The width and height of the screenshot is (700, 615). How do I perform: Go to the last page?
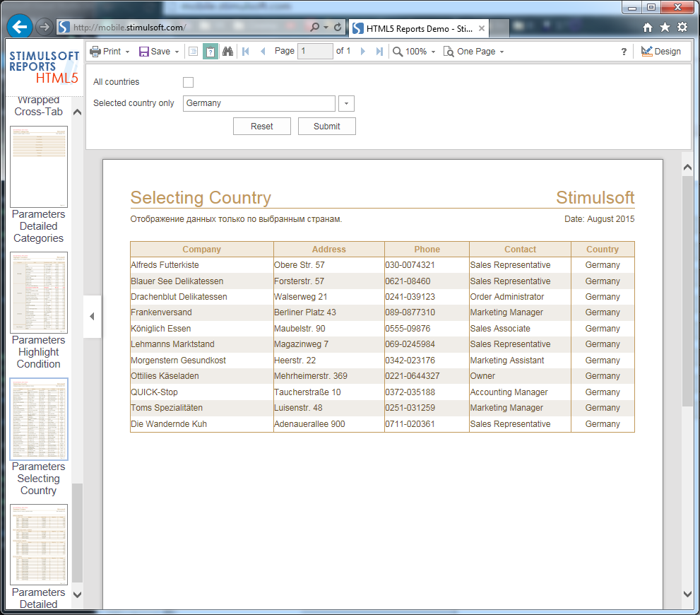(379, 52)
